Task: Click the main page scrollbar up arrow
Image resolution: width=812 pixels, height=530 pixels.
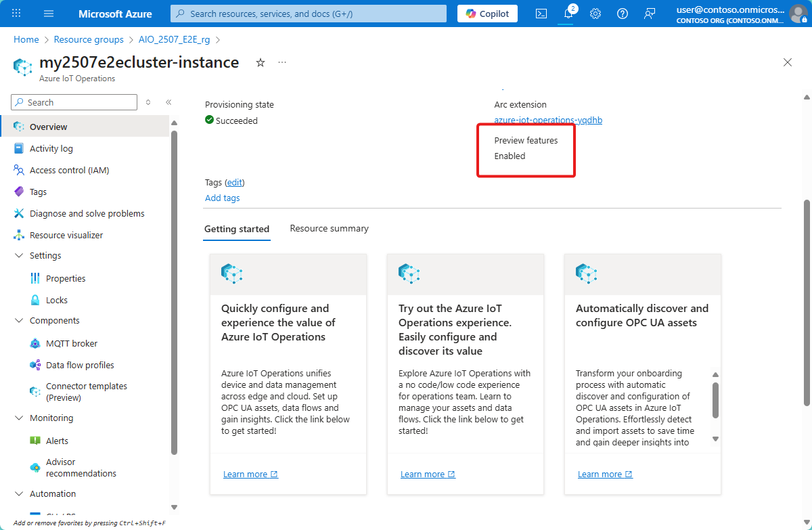Action: (x=807, y=97)
